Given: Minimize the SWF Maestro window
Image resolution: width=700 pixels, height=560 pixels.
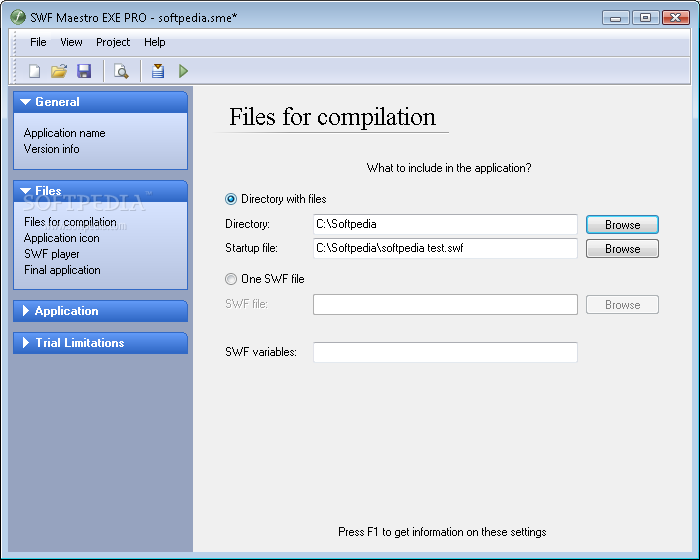Looking at the screenshot, I should (616, 18).
